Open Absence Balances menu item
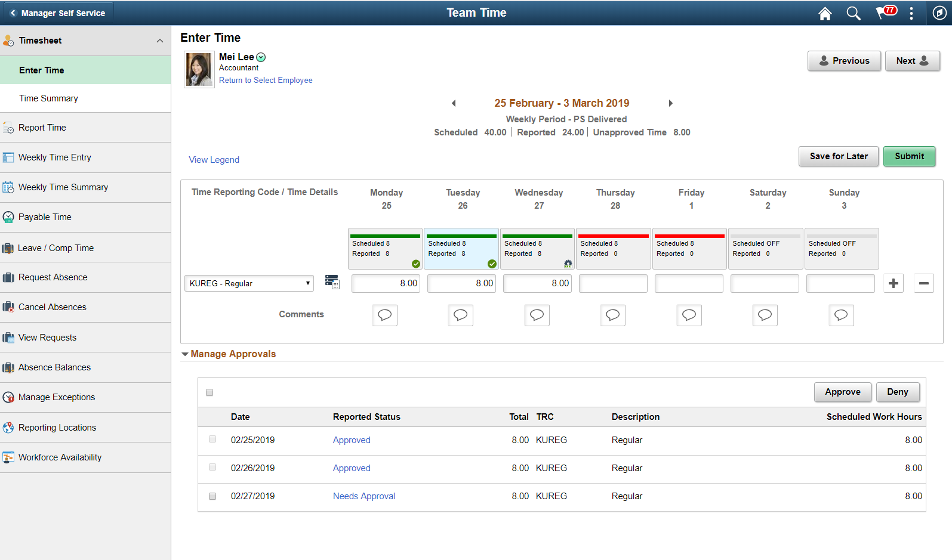 coord(85,367)
